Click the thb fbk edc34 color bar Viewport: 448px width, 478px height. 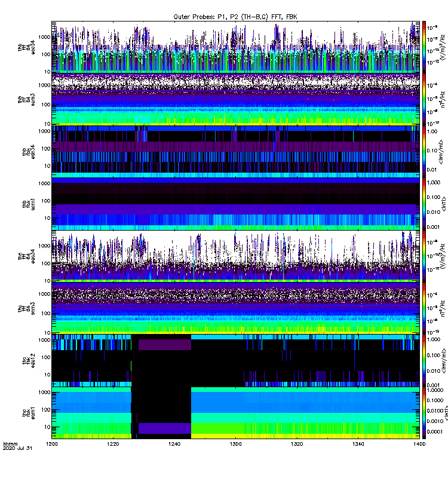(x=424, y=152)
